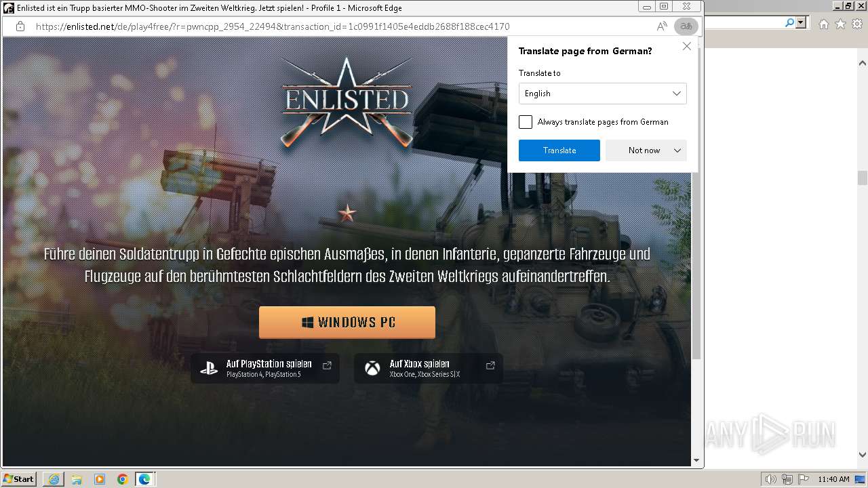
Task: Click the external link icon on PlayStation button
Action: 327,365
